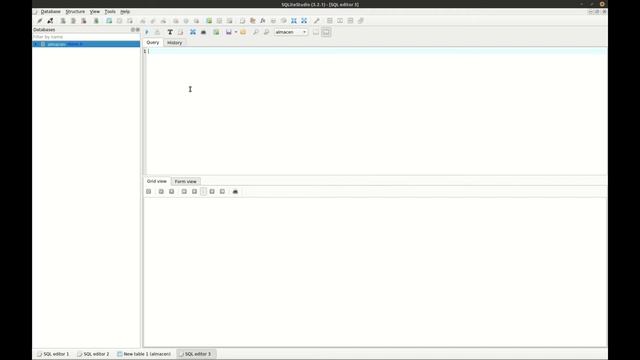Float the Databases panel with its header icon
This screenshot has width=640, height=360.
[x=133, y=30]
